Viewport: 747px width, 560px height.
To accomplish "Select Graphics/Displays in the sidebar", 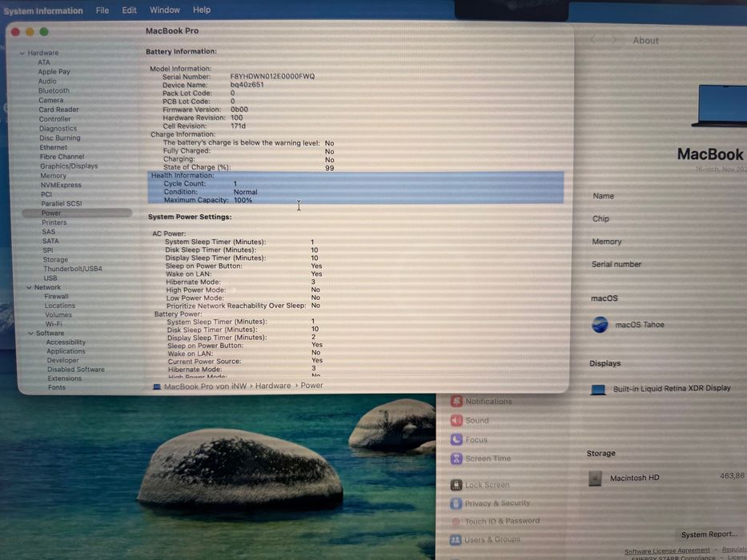I will tap(69, 166).
